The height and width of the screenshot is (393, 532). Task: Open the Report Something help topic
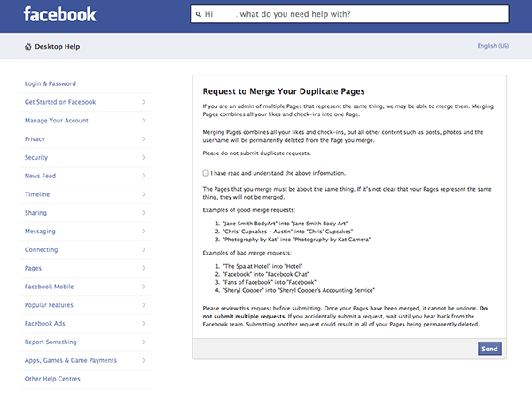click(51, 342)
